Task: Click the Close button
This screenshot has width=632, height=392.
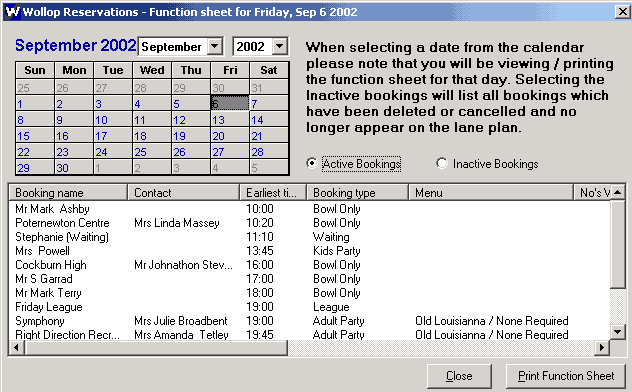Action: click(459, 376)
